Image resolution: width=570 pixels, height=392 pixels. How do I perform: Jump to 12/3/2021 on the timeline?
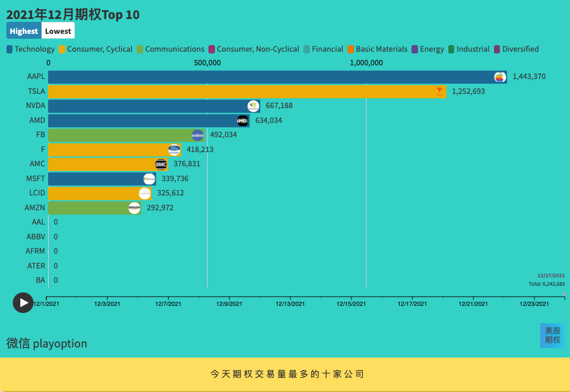pyautogui.click(x=107, y=304)
